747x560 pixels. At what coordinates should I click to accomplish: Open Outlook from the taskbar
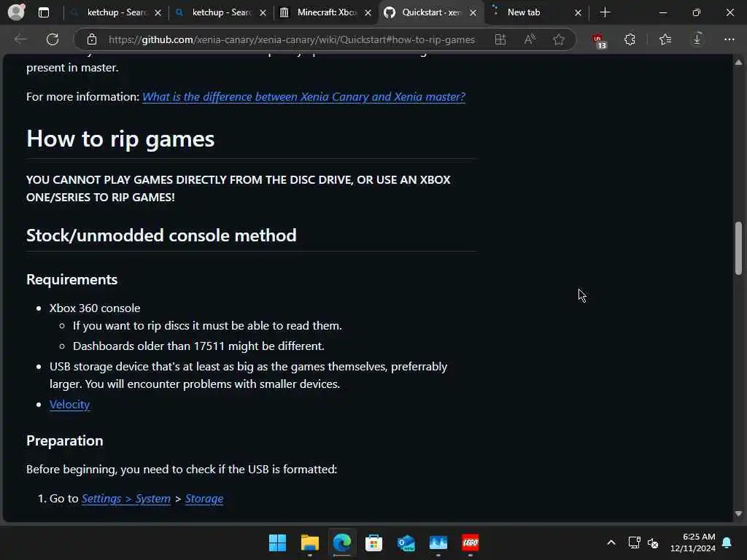406,542
